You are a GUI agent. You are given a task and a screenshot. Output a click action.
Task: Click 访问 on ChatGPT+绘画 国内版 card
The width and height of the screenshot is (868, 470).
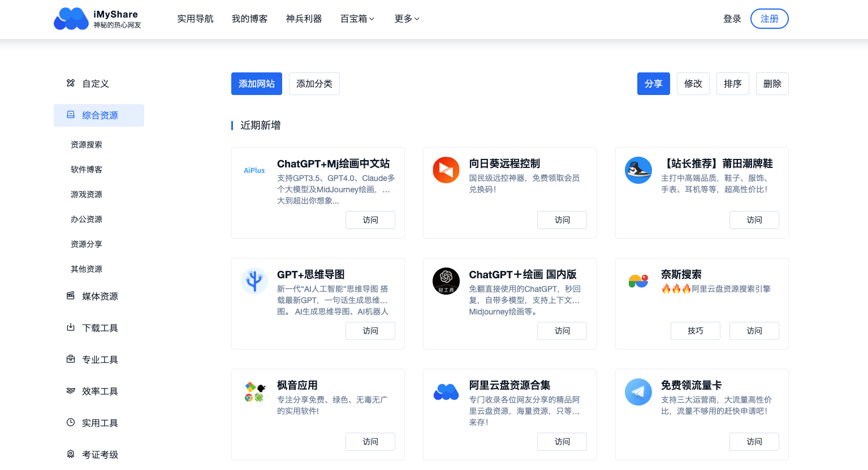point(562,331)
